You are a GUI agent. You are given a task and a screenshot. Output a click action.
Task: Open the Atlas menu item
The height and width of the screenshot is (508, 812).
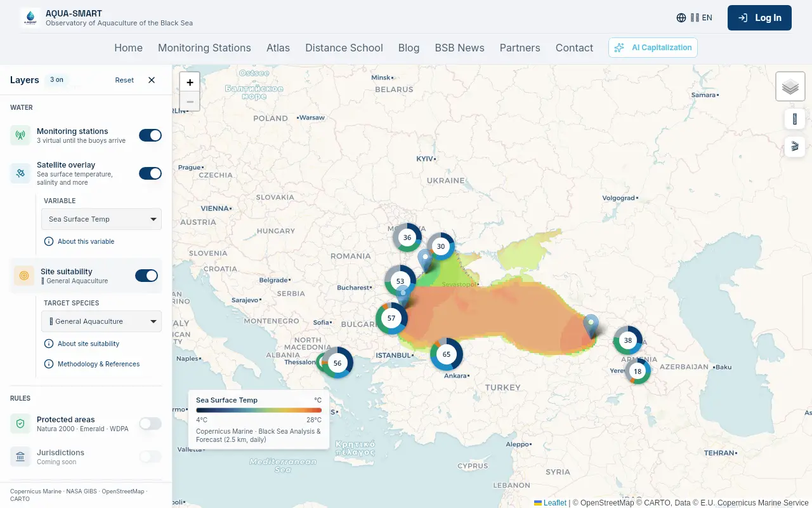coord(278,48)
